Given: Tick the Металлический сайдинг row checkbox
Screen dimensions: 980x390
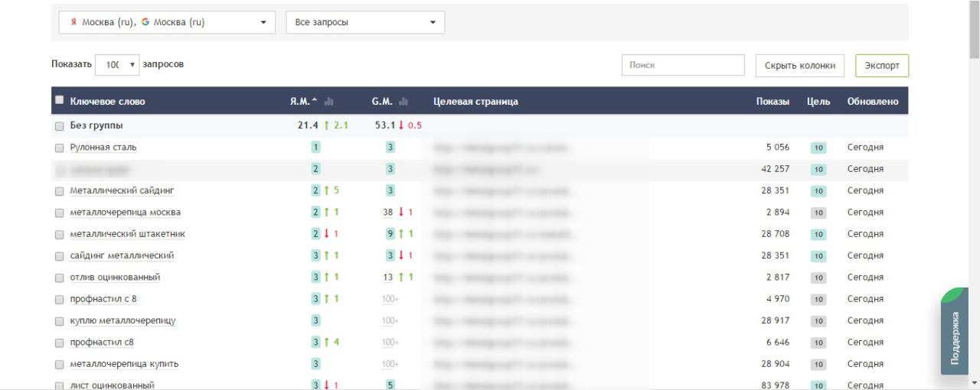Looking at the screenshot, I should [59, 191].
